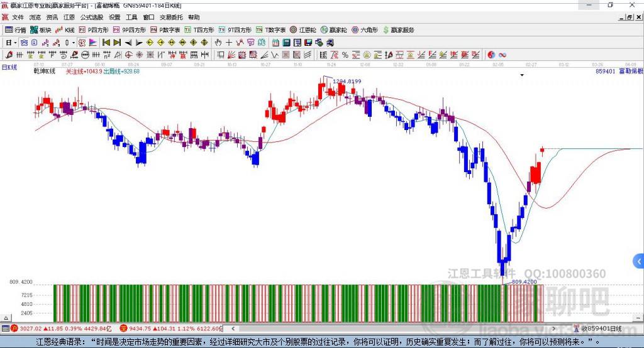This screenshot has height=348, width=644.
Task: Open the 赢家轮 tool
Action: click(x=333, y=30)
